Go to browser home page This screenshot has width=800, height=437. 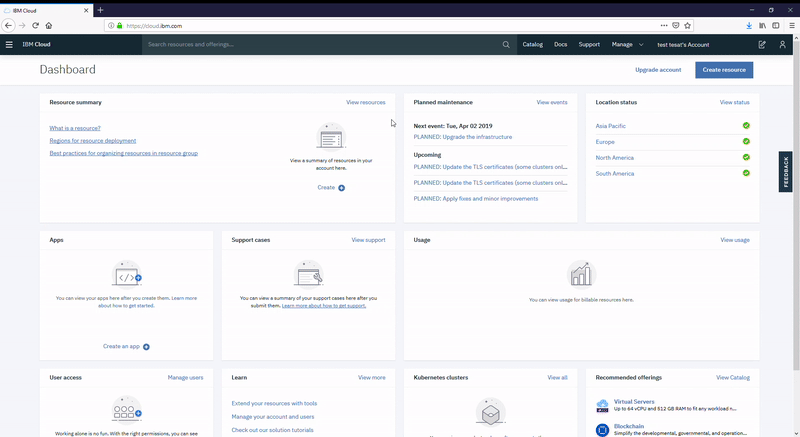point(48,25)
